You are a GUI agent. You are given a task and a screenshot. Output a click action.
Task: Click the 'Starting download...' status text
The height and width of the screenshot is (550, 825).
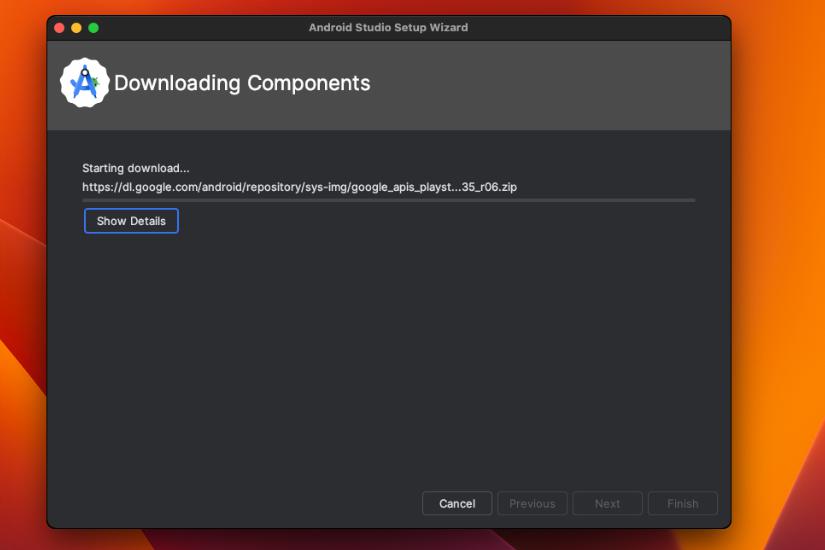(x=136, y=168)
